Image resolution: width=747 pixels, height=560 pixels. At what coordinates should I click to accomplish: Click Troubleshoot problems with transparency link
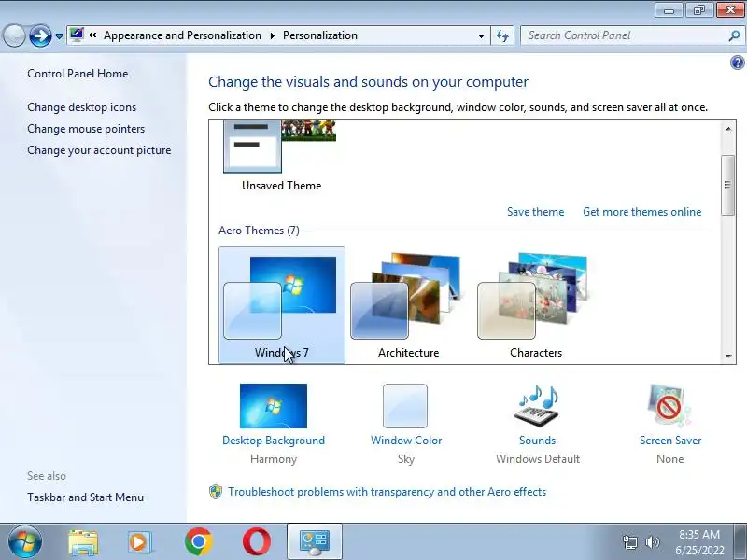[x=387, y=492]
